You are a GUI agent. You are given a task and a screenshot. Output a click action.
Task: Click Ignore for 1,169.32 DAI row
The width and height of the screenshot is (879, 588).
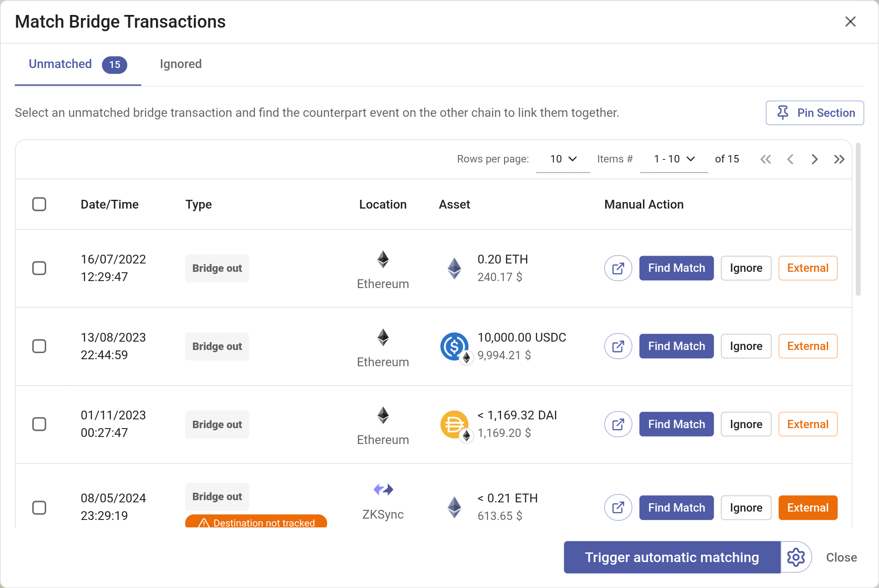[746, 424]
